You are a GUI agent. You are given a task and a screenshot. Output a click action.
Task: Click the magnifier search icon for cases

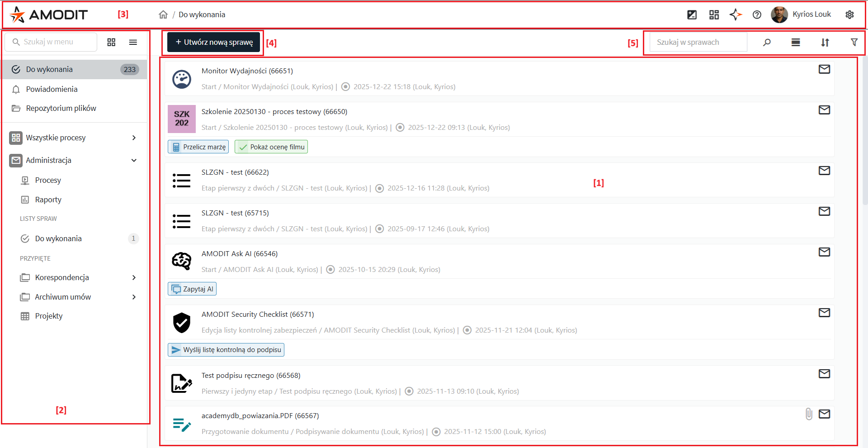click(x=767, y=42)
